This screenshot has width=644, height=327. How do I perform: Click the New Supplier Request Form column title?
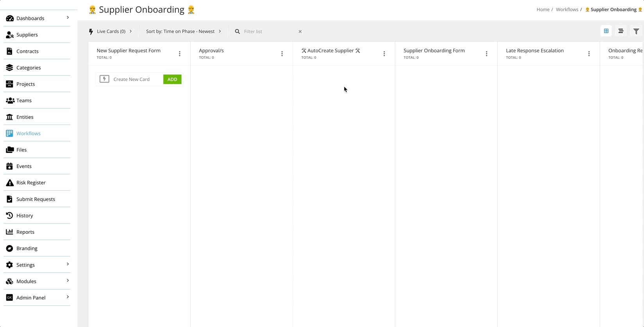pos(129,50)
